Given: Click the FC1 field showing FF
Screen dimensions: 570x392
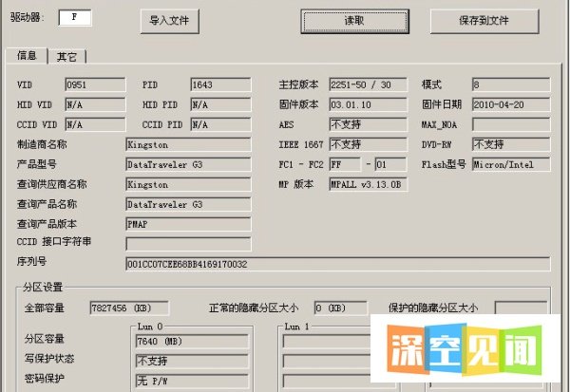Looking at the screenshot, I should pos(345,164).
